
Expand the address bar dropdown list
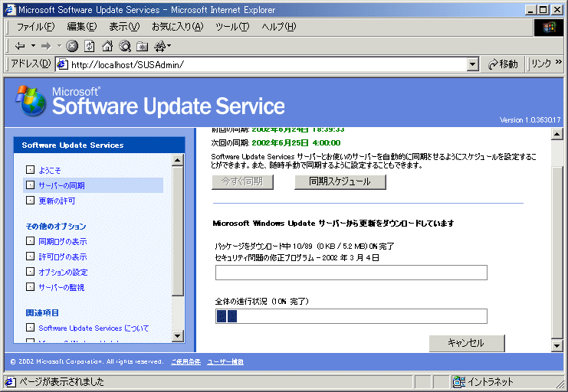point(472,65)
